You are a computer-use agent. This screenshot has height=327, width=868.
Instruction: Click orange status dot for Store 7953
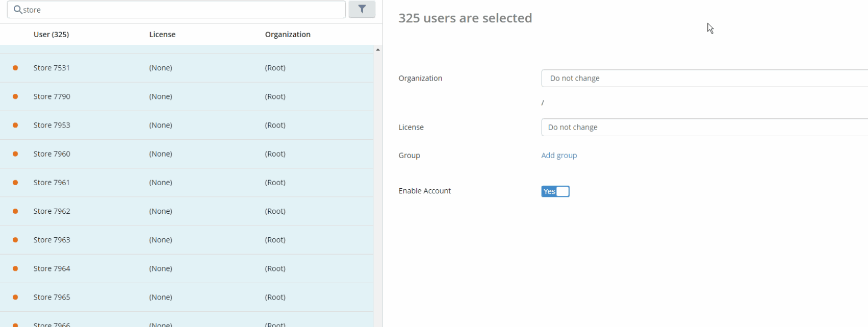pyautogui.click(x=15, y=125)
